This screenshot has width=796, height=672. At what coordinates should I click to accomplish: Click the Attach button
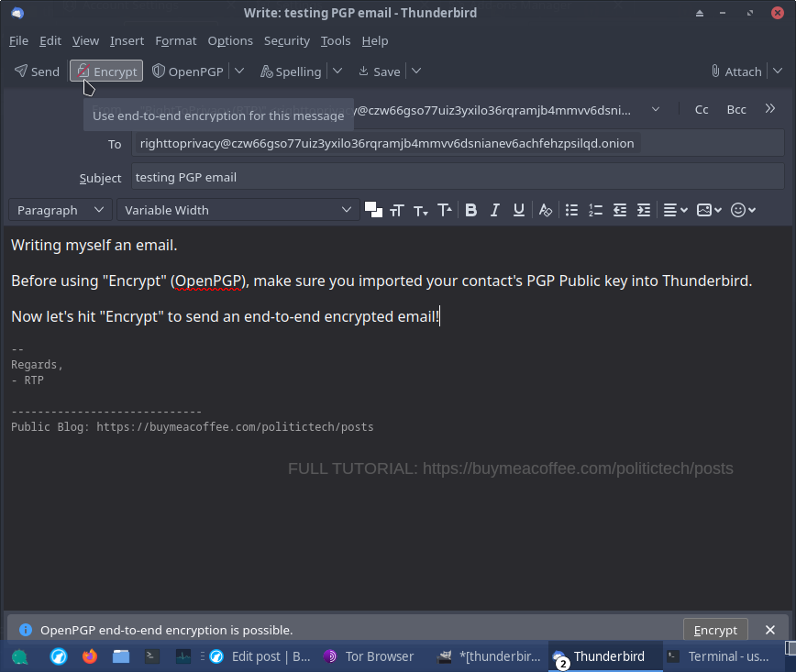736,72
